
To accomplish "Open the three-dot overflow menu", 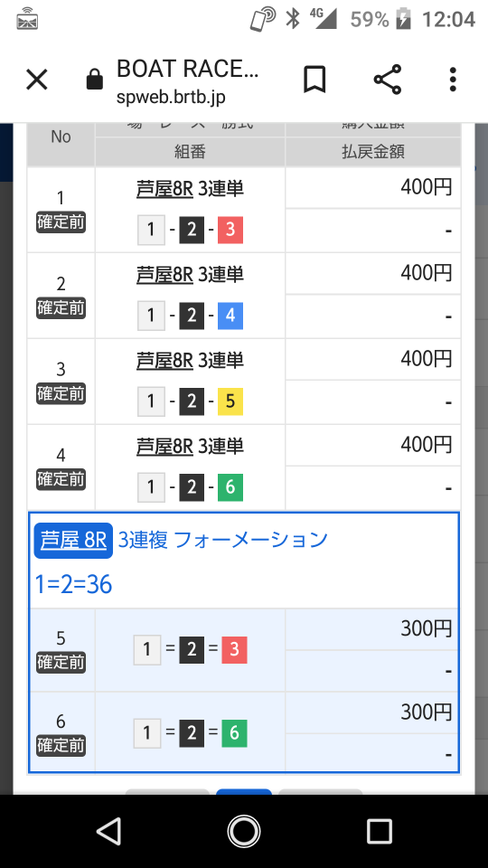I will pos(453,80).
